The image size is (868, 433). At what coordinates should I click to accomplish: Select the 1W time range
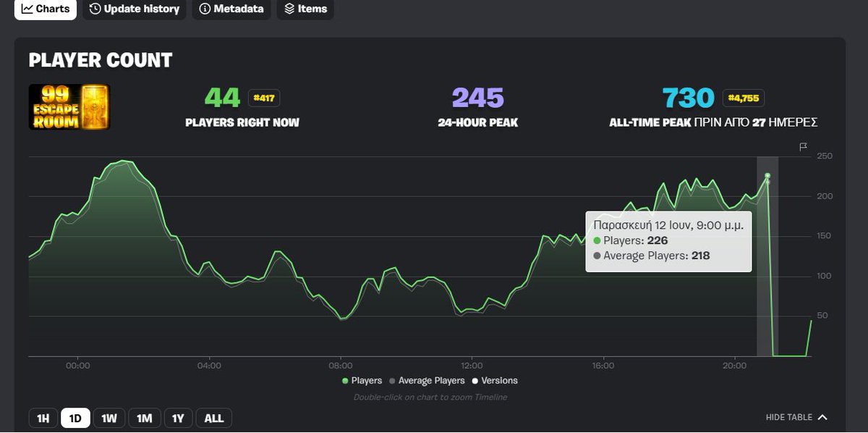(x=109, y=419)
